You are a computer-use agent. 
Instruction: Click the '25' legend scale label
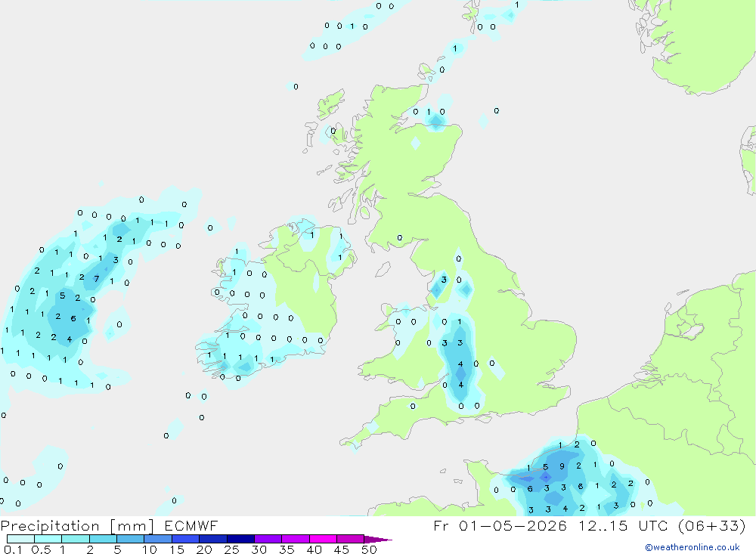pos(232,549)
